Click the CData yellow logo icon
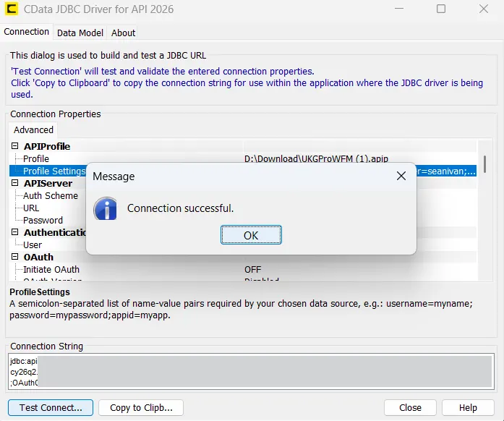This screenshot has height=421, width=504. pos(12,9)
